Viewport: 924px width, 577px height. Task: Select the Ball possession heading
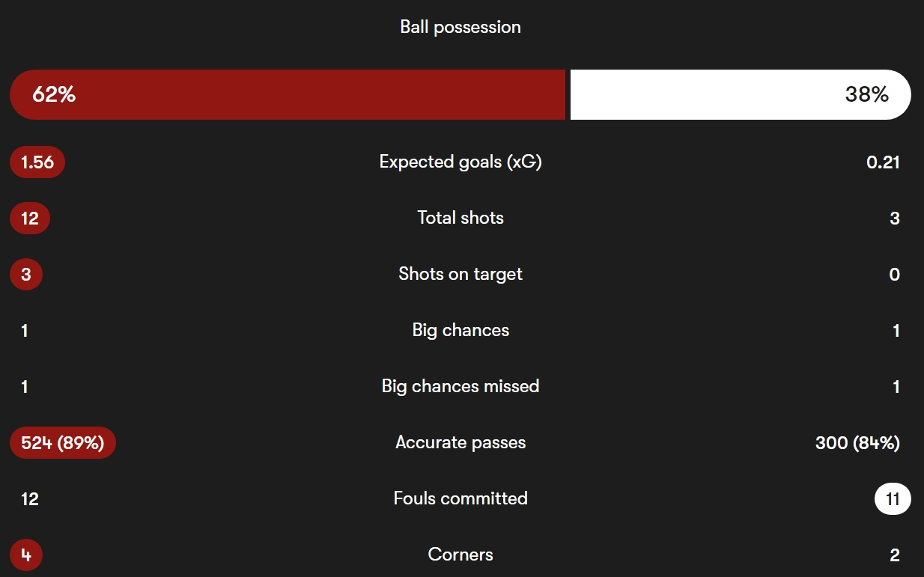(x=461, y=27)
